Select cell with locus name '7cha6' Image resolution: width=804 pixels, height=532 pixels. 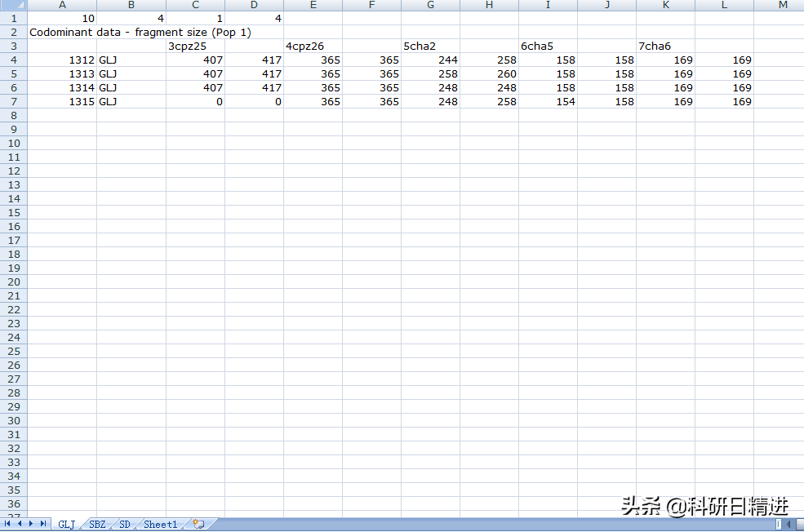(x=665, y=46)
